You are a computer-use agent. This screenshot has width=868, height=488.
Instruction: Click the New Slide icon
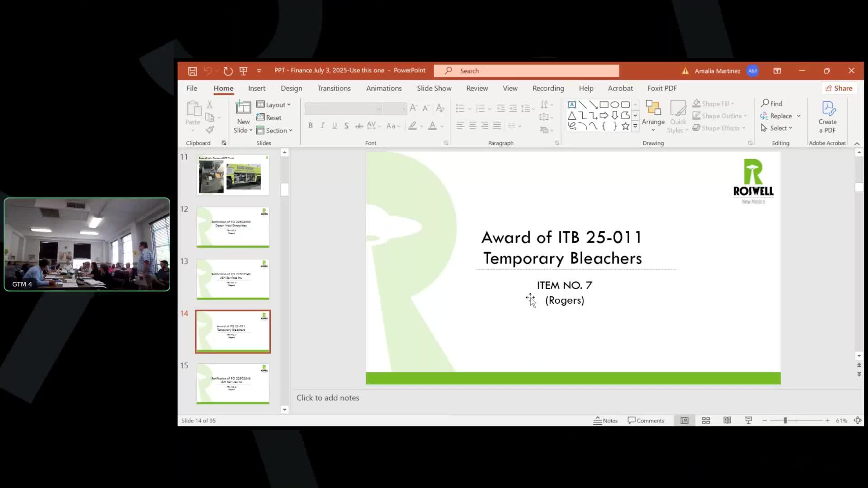point(243,108)
